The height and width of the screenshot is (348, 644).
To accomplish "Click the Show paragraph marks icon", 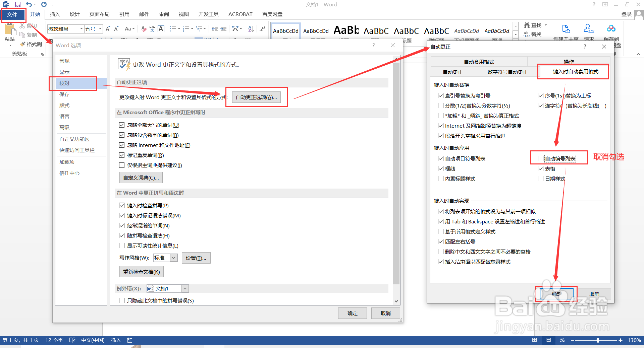I will tap(263, 29).
